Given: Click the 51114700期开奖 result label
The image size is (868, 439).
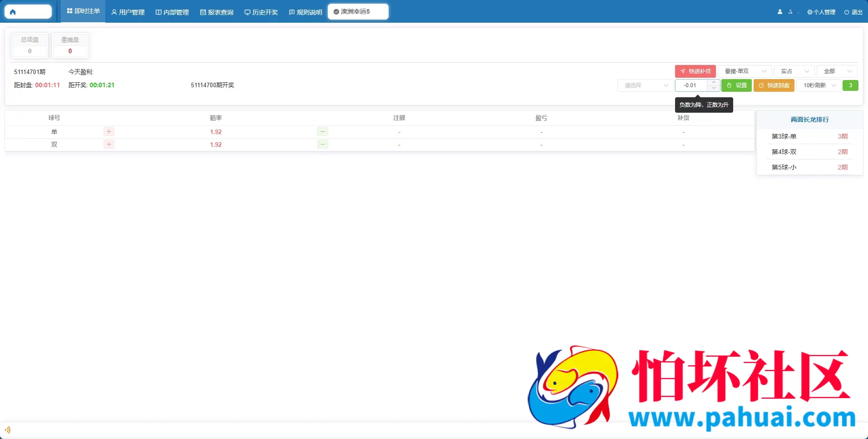Looking at the screenshot, I should [x=212, y=85].
